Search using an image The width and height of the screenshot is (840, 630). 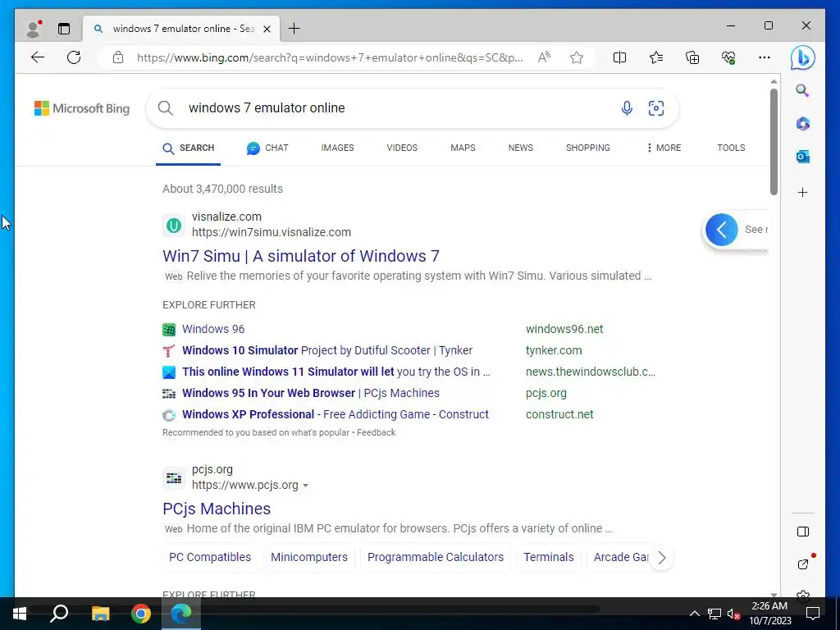(x=655, y=108)
